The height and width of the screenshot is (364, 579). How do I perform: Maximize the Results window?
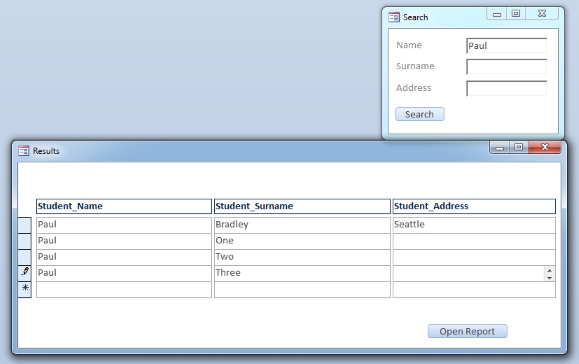pos(519,147)
